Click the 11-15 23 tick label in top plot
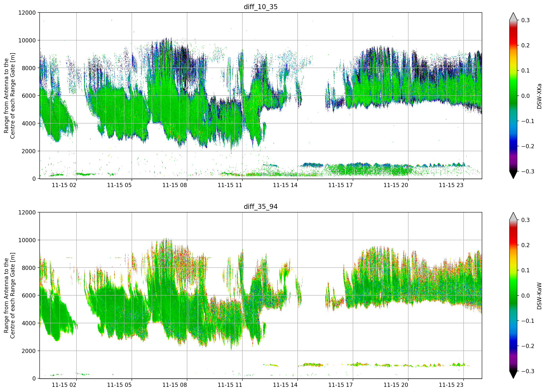546x392 pixels. [451, 185]
